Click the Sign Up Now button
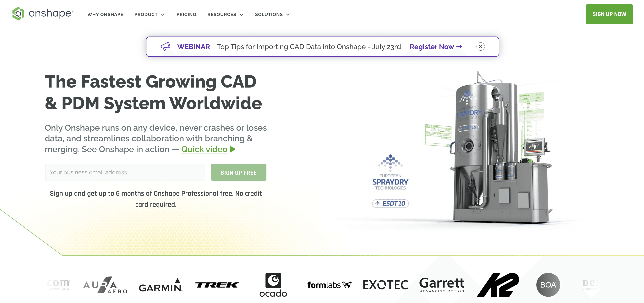Viewport: 644px width, 303px height. click(x=609, y=14)
